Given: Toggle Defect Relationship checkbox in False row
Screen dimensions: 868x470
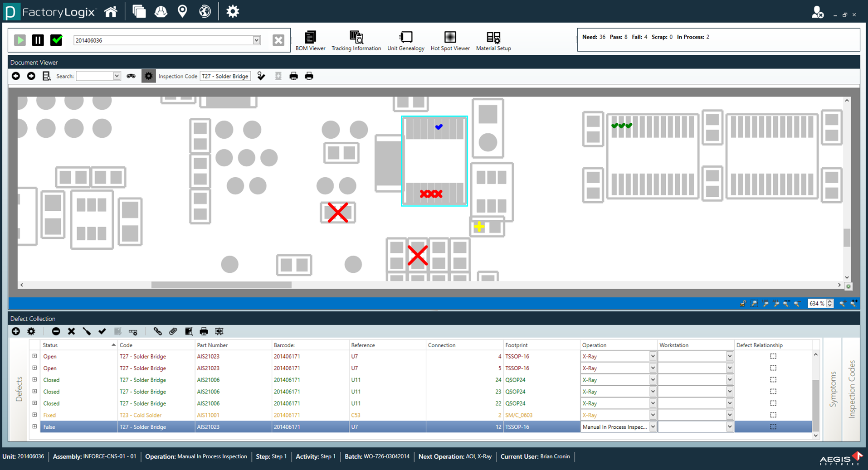Looking at the screenshot, I should pyautogui.click(x=773, y=427).
